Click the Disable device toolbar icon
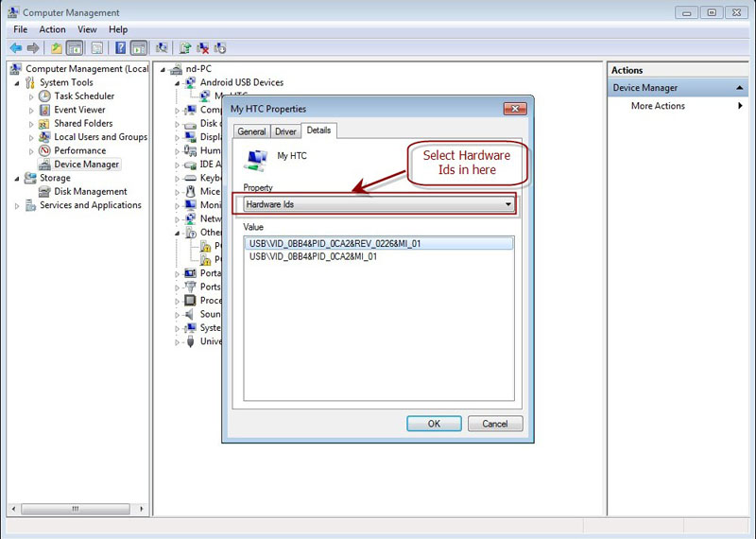Viewport: 756px width, 539px height. coord(220,48)
